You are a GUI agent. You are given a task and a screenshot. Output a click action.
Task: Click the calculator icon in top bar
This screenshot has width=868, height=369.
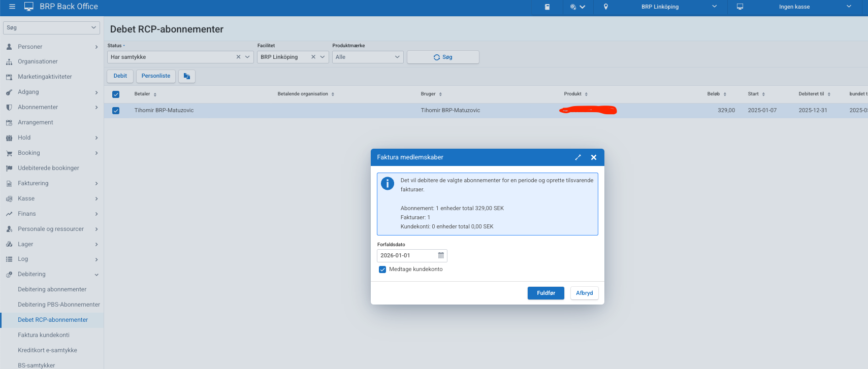547,7
